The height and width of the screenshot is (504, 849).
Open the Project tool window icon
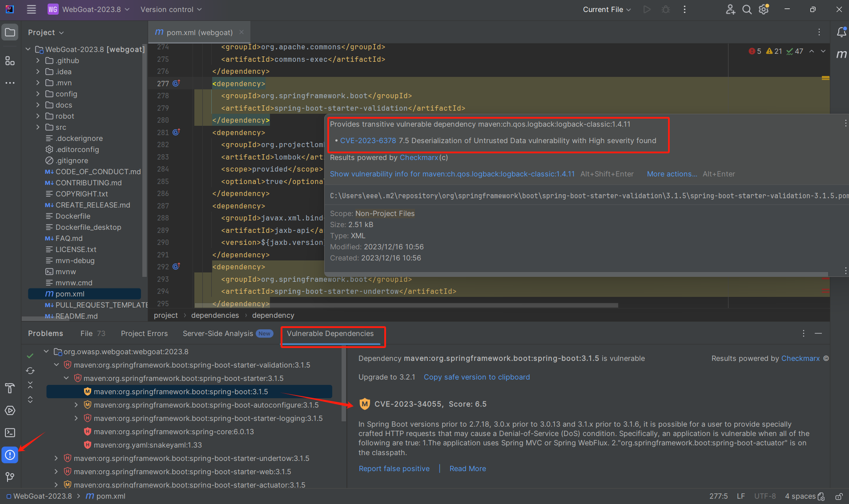point(10,32)
